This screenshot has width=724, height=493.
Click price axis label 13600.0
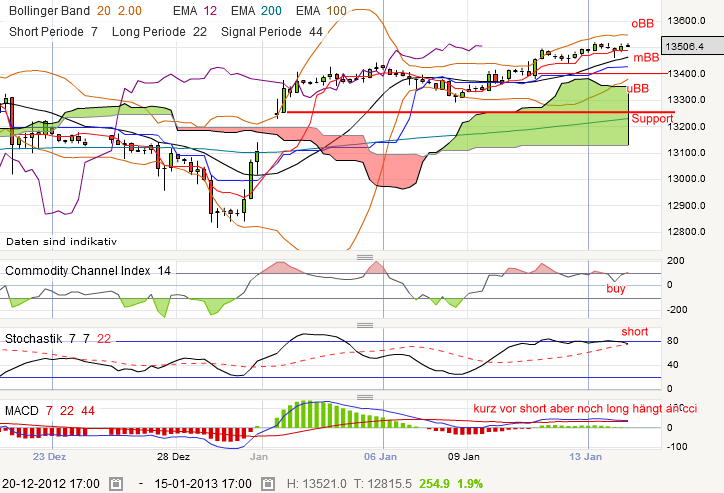(686, 20)
